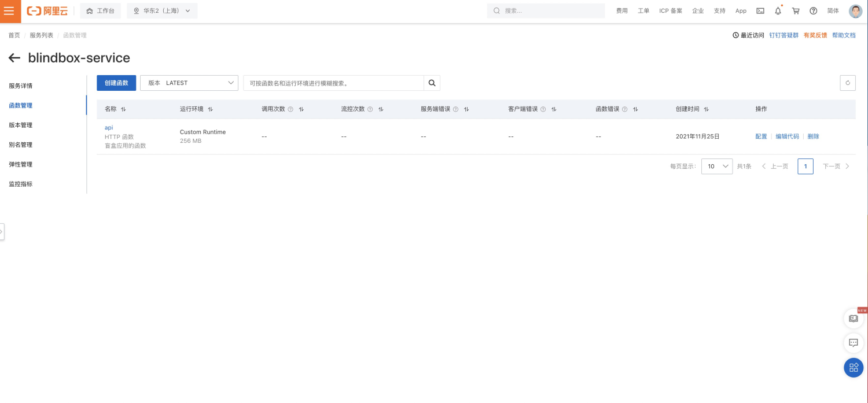Open the 支持 top menu
Viewport: 868px width, 403px height.
[719, 11]
